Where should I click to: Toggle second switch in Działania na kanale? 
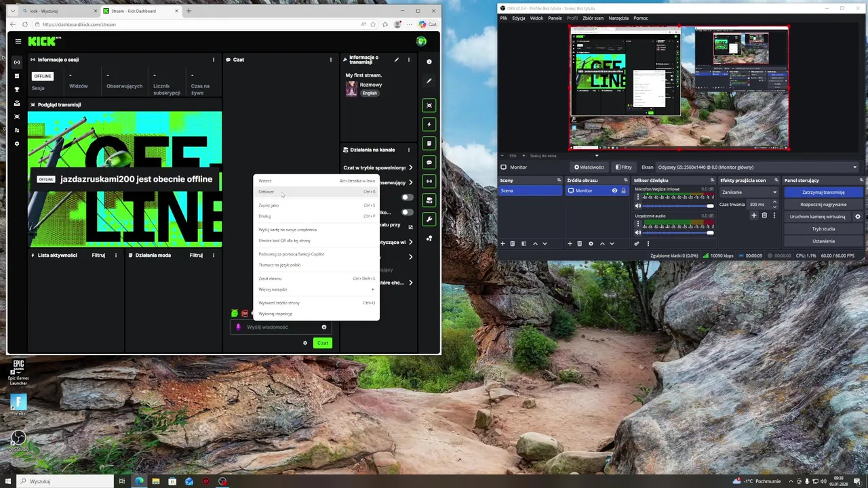click(407, 212)
